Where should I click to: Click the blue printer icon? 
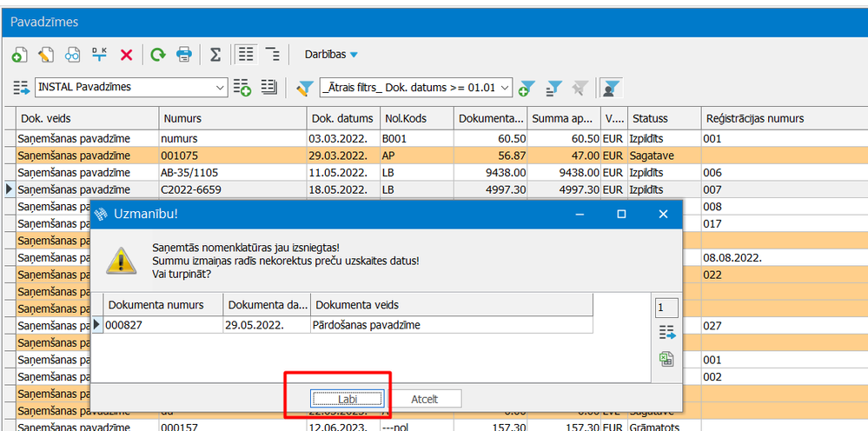tap(184, 55)
